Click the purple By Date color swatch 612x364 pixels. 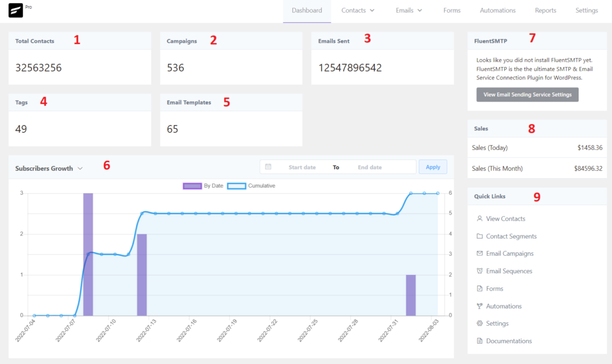pyautogui.click(x=192, y=185)
